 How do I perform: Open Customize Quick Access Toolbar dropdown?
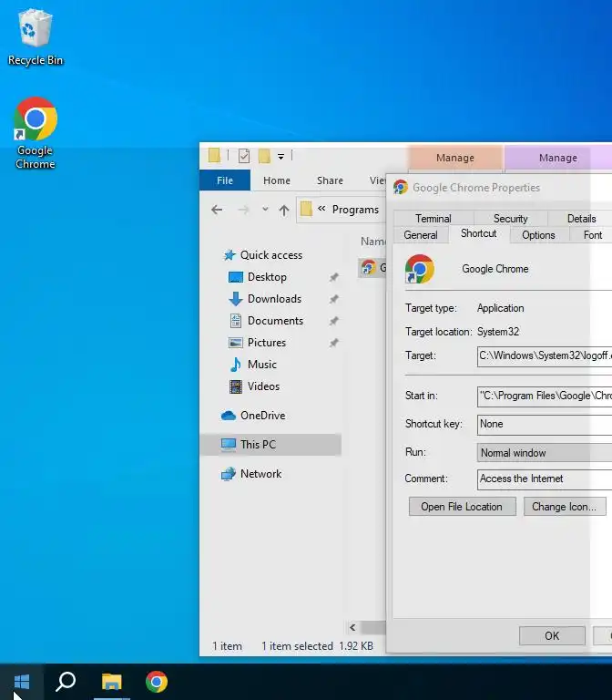280,156
